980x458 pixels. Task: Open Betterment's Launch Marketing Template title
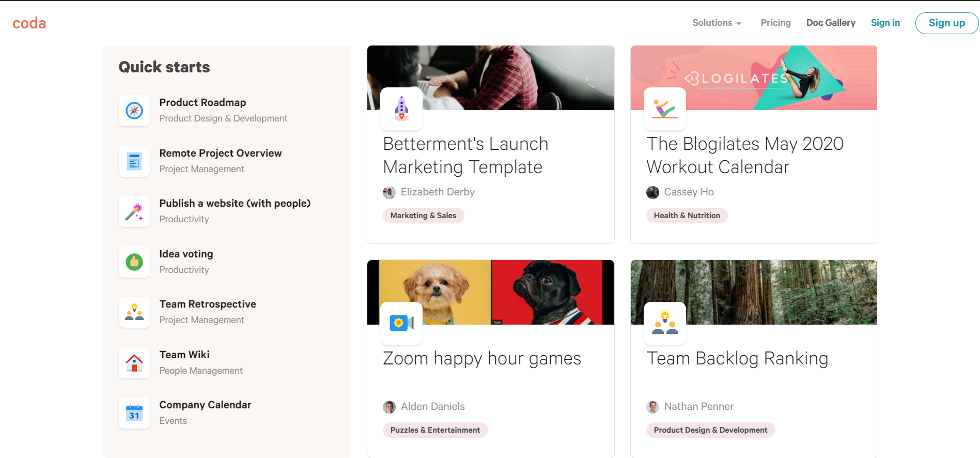(465, 155)
